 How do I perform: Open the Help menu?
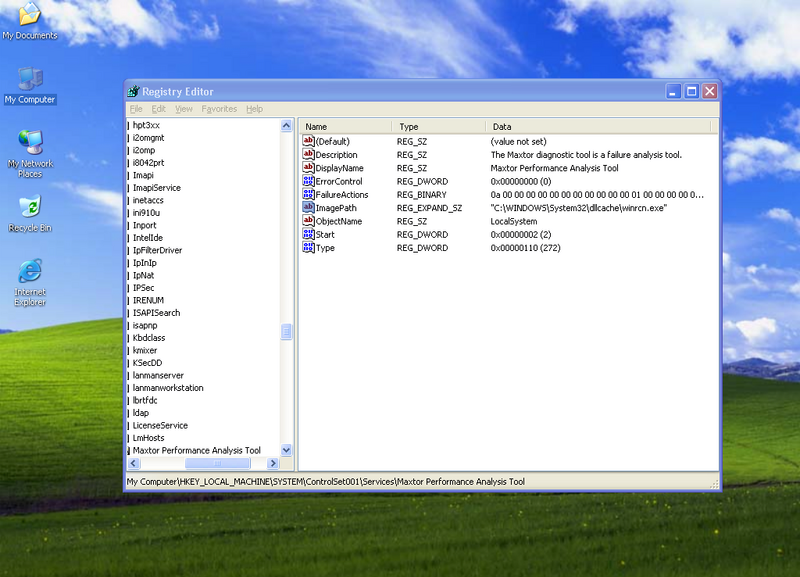click(254, 109)
